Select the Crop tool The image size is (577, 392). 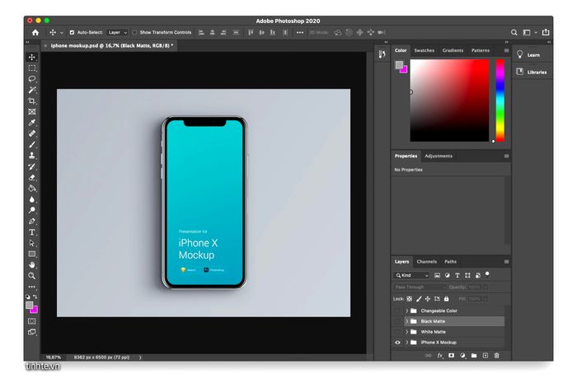coord(32,100)
